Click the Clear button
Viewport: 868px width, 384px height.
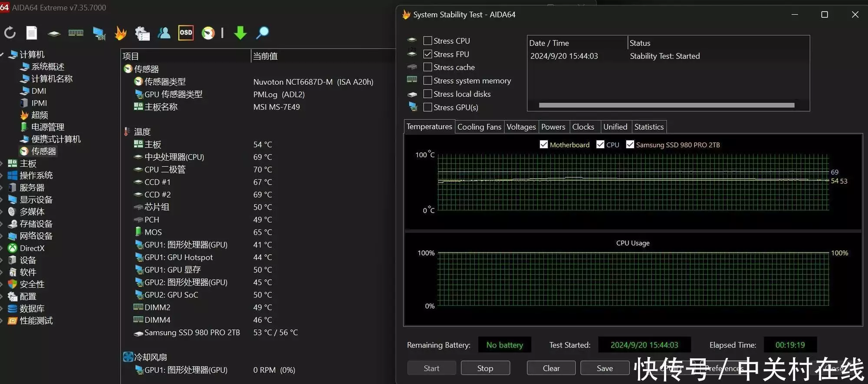pyautogui.click(x=551, y=368)
